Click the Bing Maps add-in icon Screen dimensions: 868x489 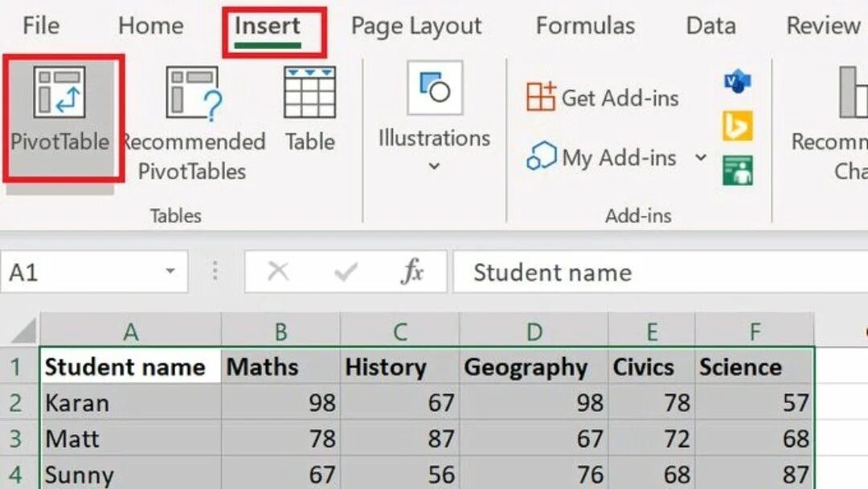(737, 126)
